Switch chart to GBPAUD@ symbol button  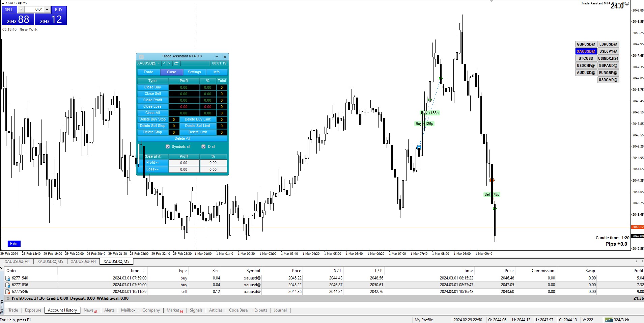608,65
